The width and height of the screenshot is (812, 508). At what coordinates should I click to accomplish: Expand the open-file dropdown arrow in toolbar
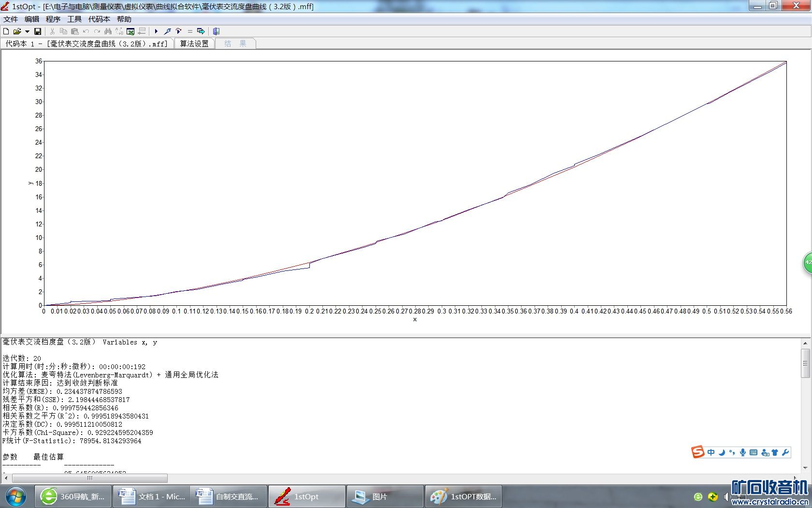point(27,31)
